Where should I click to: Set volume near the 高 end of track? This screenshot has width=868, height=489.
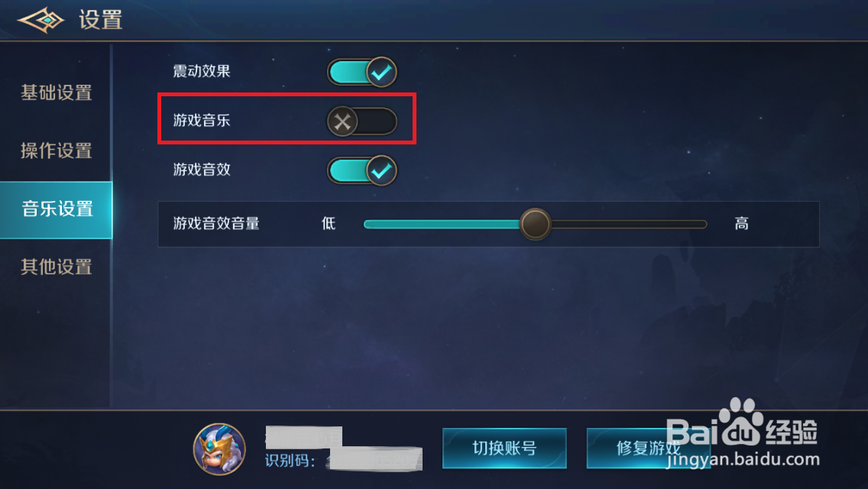pos(692,225)
